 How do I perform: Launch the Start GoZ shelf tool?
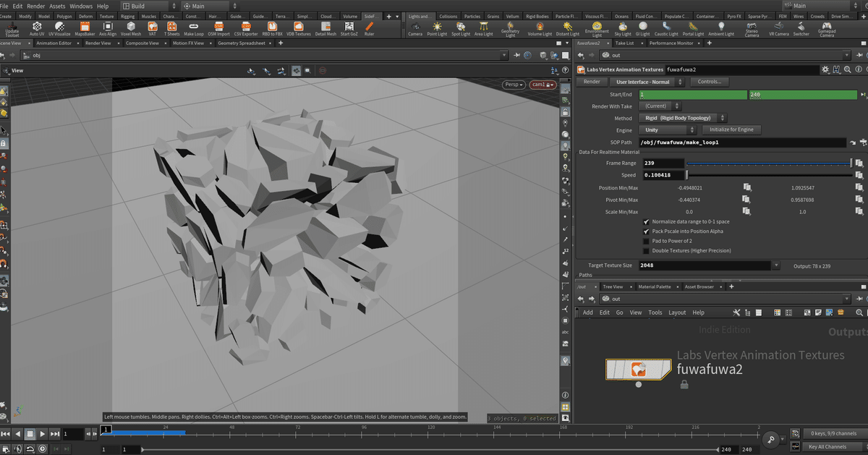(350, 28)
